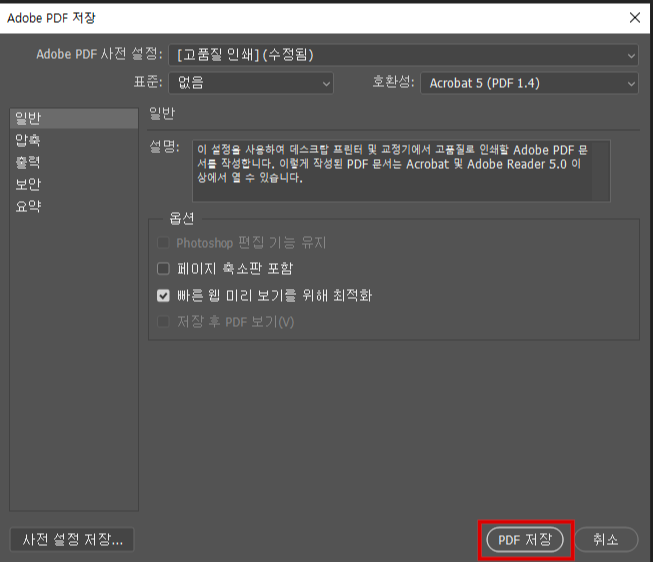Screen dimensions: 653x562
Task: Uncheck 빠른 웹 미리 보기를 위해 최적화
Action: (x=163, y=295)
